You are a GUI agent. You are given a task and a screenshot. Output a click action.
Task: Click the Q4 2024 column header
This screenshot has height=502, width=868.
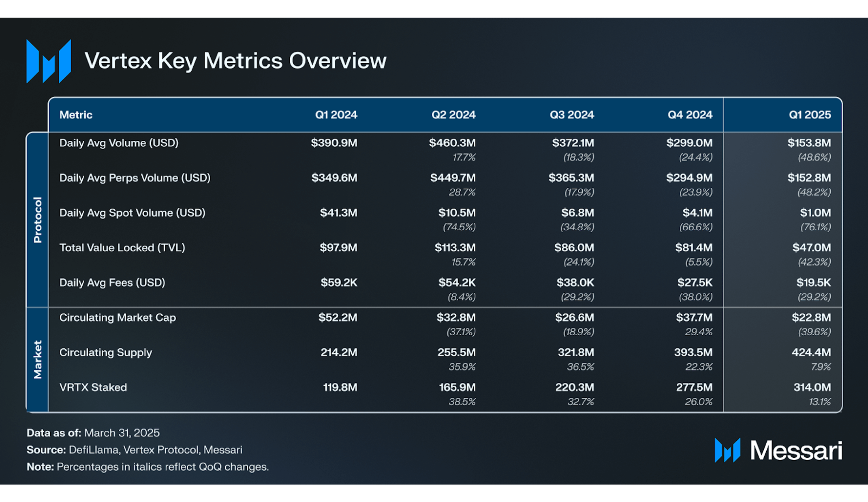[x=690, y=115]
